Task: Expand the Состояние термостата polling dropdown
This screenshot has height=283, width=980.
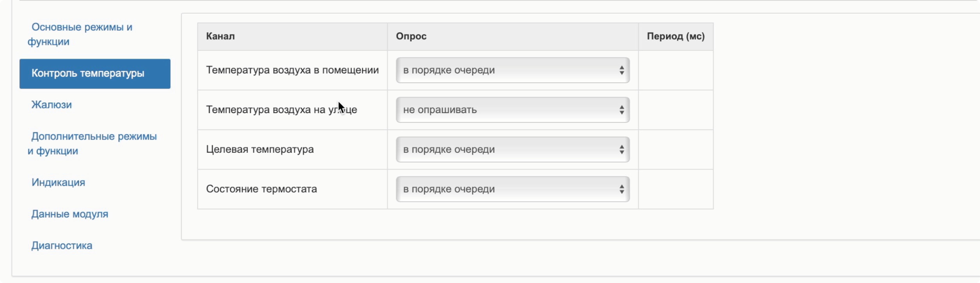Action: pyautogui.click(x=512, y=189)
